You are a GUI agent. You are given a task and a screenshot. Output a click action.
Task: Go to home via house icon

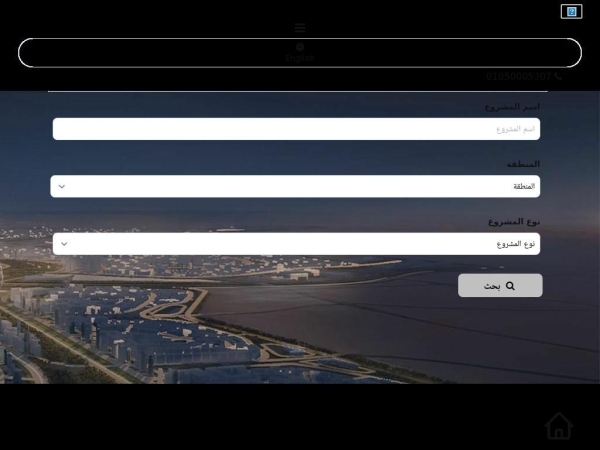(x=559, y=426)
